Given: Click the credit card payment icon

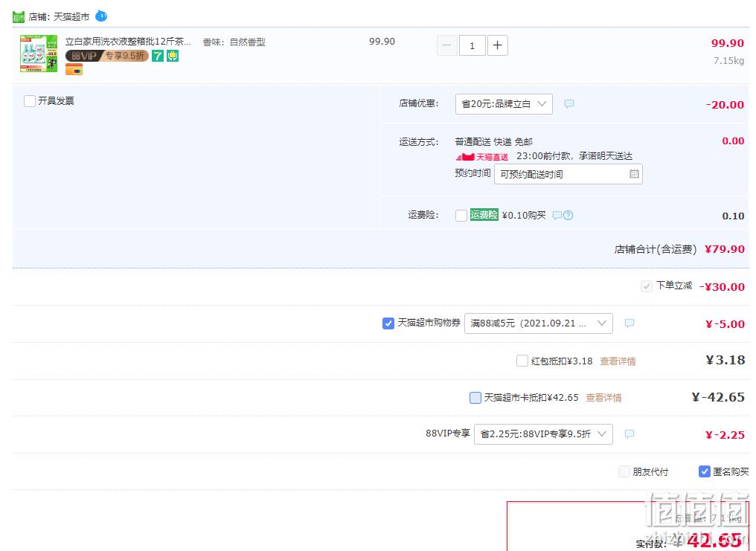Looking at the screenshot, I should pyautogui.click(x=74, y=71).
